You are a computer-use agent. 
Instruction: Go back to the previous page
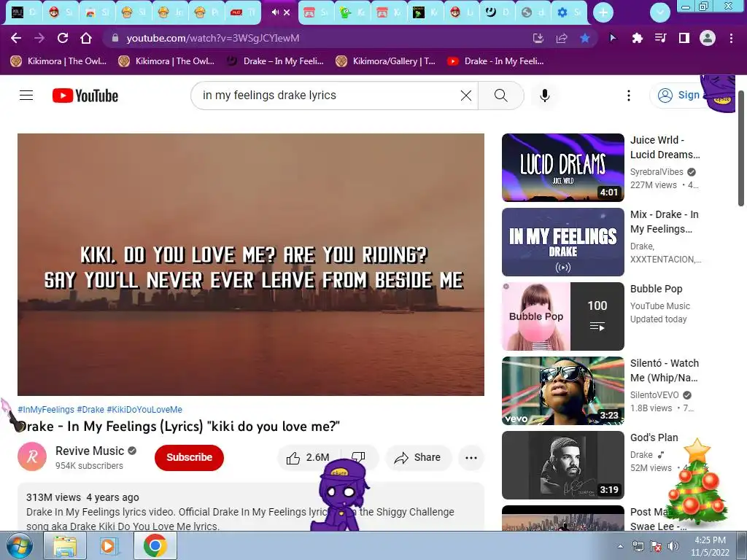pyautogui.click(x=16, y=38)
